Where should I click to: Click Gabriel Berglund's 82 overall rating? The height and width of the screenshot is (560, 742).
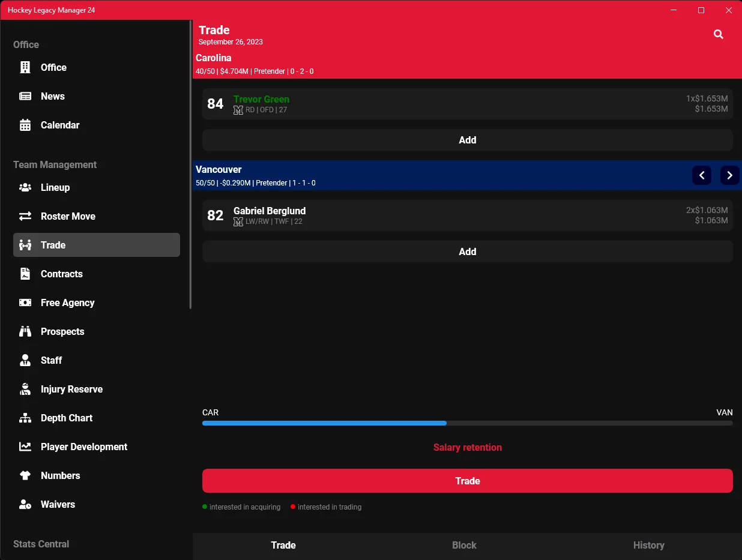tap(216, 215)
